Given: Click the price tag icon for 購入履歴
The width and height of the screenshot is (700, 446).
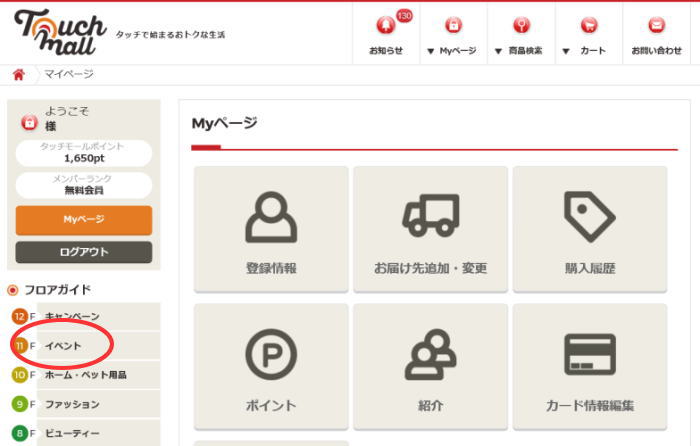Looking at the screenshot, I should click(x=590, y=217).
